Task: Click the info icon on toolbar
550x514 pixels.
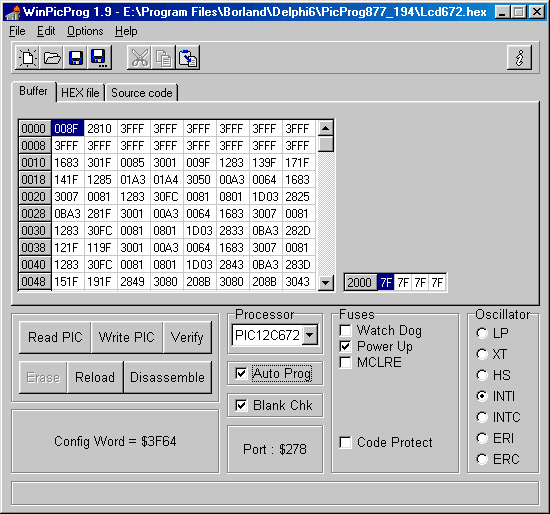Action: [x=519, y=58]
